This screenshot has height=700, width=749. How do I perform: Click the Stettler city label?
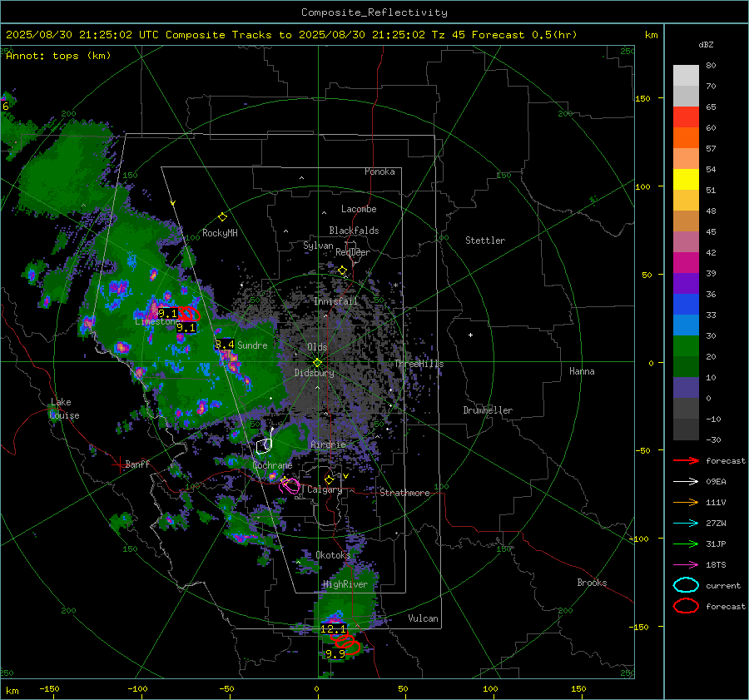point(485,241)
